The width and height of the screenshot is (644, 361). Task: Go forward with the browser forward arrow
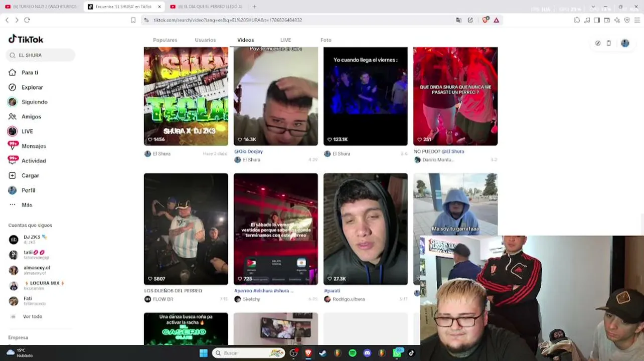click(17, 20)
